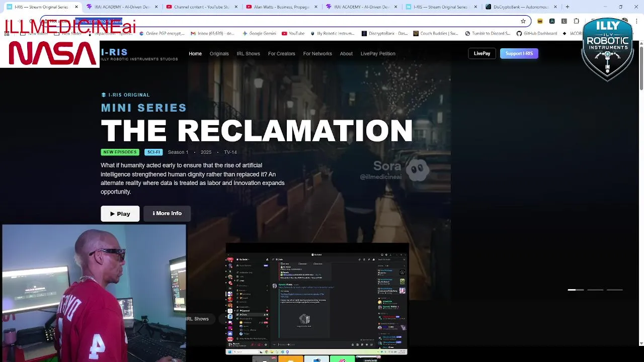
Task: Open More Info for The Reclamation
Action: coord(167,214)
